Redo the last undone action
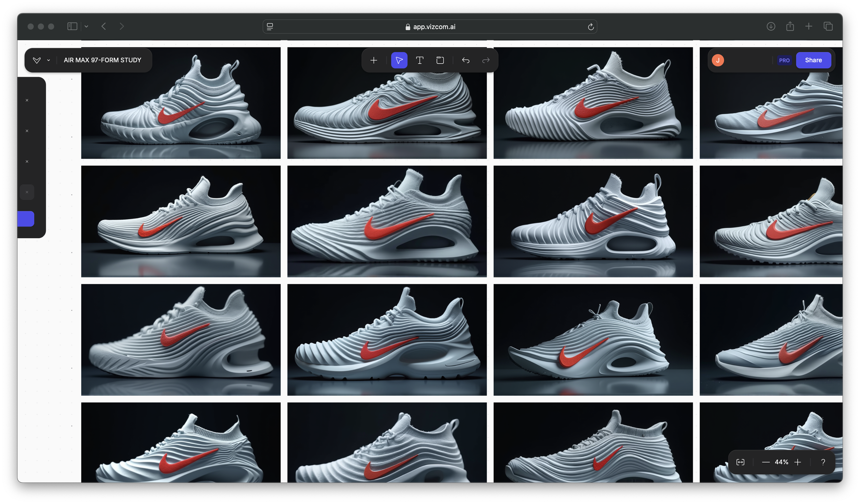This screenshot has width=860, height=504. click(486, 61)
